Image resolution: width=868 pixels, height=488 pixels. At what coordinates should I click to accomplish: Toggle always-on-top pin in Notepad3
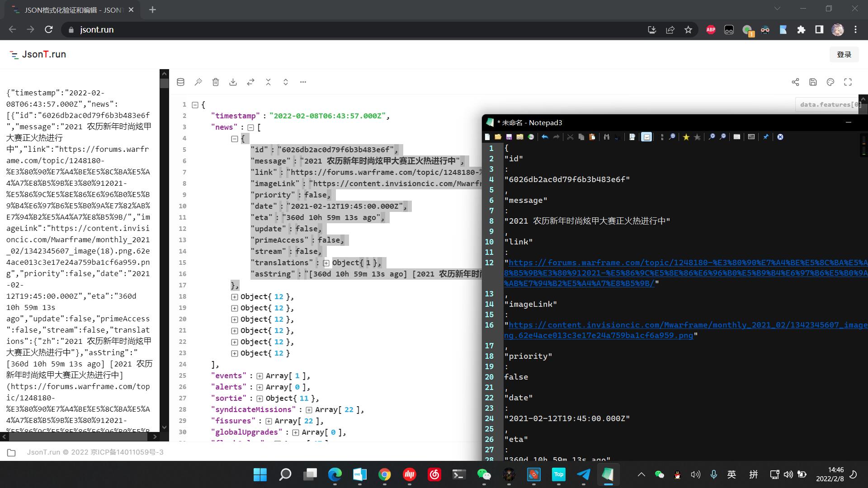(766, 137)
